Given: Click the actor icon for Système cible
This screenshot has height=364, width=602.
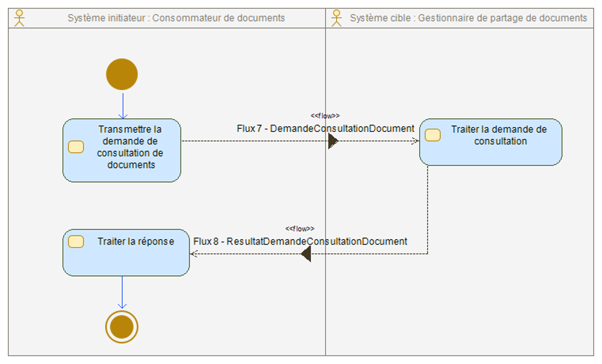Looking at the screenshot, I should tap(337, 18).
